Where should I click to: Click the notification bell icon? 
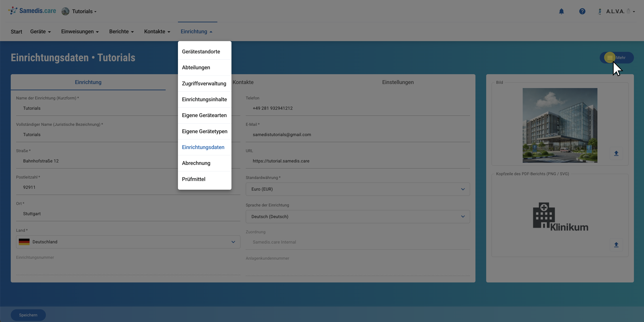pos(561,11)
